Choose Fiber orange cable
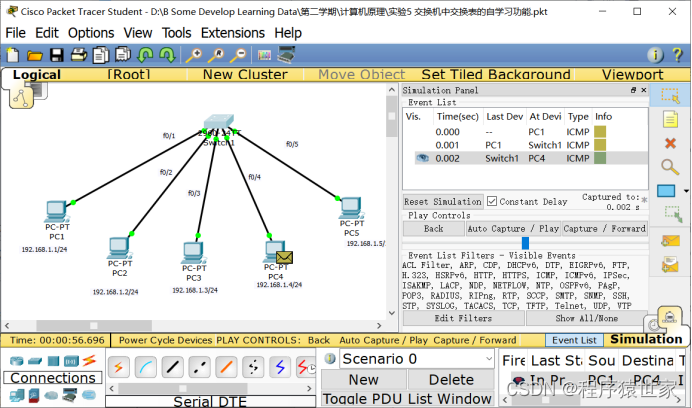The width and height of the screenshot is (692, 408). pos(226,367)
